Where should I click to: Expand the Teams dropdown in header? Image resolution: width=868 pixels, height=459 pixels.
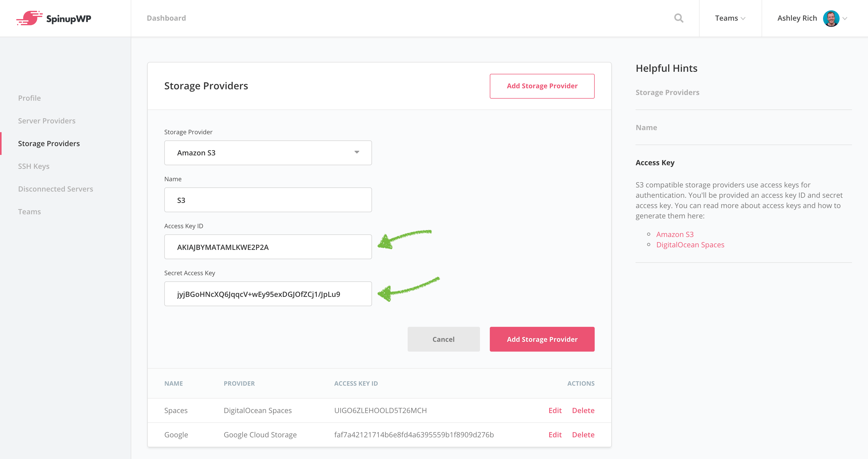point(730,18)
